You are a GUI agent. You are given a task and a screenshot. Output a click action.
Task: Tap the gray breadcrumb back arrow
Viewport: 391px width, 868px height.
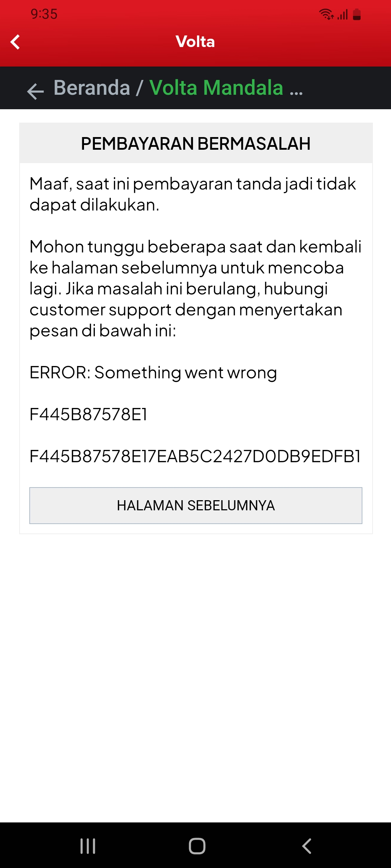click(x=35, y=91)
